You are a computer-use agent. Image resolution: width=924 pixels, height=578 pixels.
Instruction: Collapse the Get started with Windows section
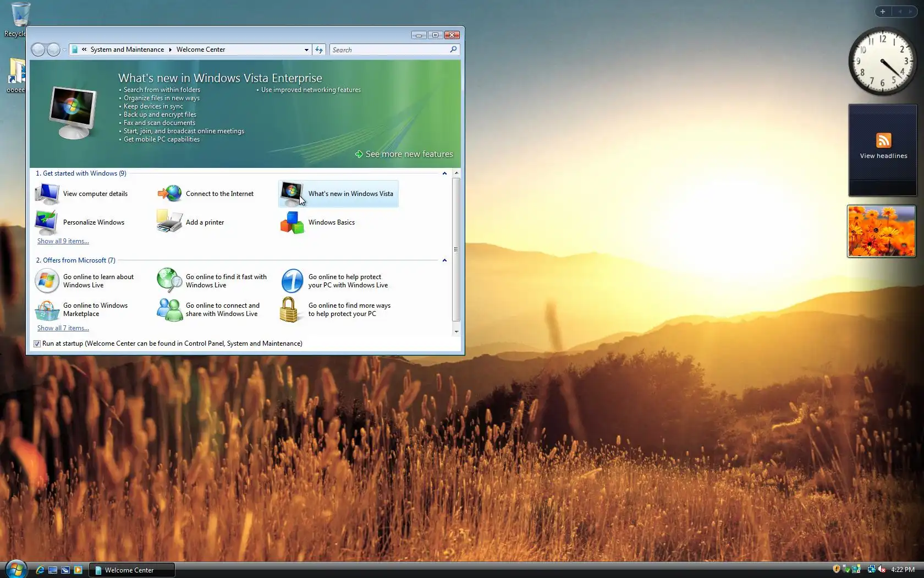(x=444, y=173)
